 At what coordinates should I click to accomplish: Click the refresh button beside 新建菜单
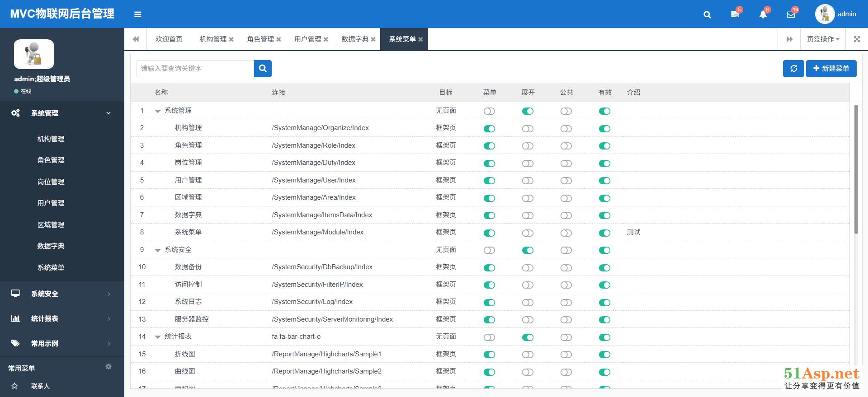793,69
